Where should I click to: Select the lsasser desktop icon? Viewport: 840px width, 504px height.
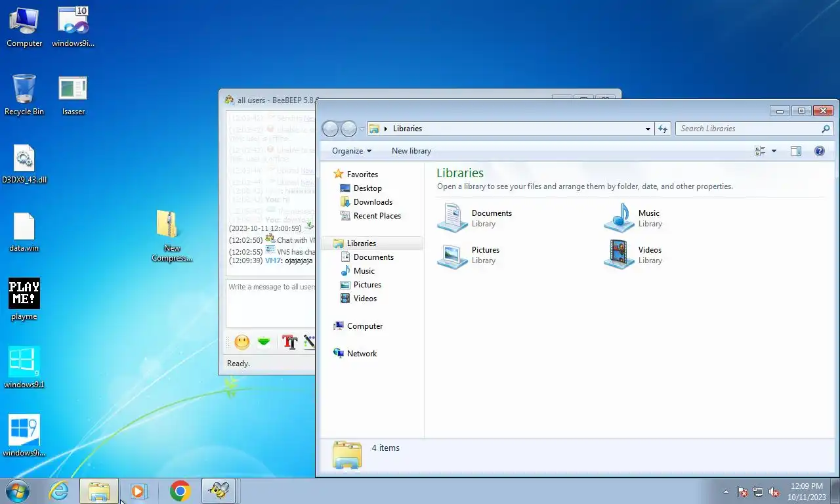pos(73,95)
